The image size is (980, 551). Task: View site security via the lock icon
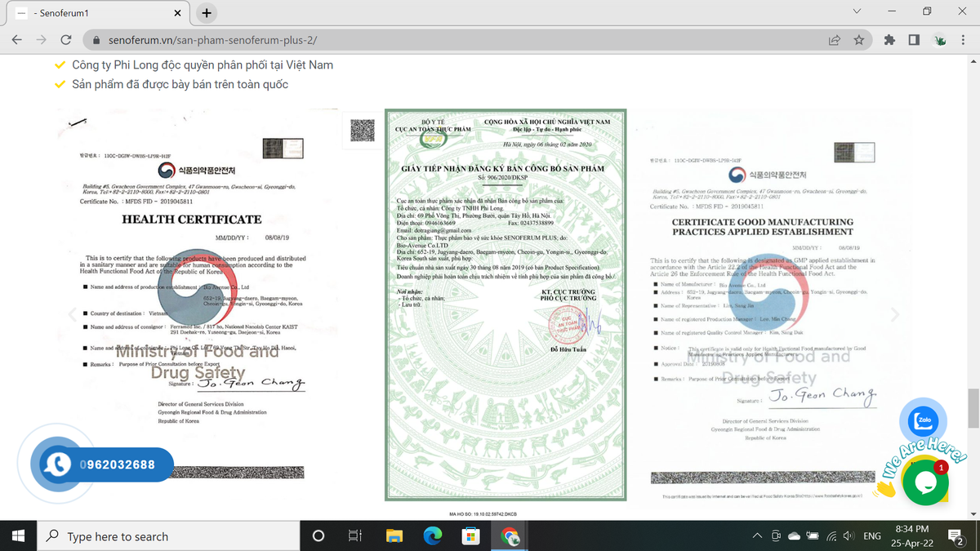click(x=96, y=38)
